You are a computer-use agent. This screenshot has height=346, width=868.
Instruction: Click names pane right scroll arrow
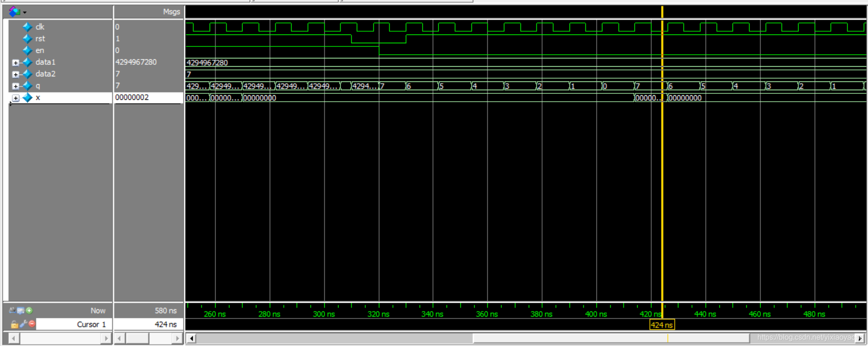pyautogui.click(x=106, y=339)
